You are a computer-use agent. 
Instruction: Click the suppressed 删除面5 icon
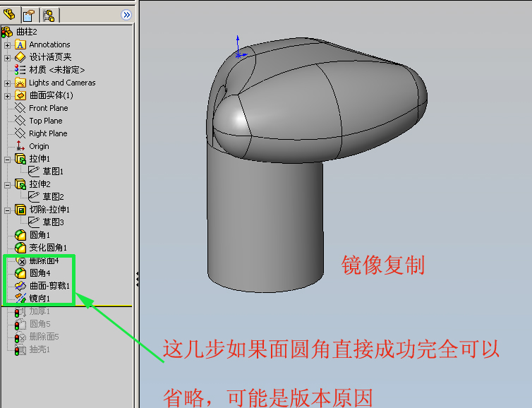(20, 337)
